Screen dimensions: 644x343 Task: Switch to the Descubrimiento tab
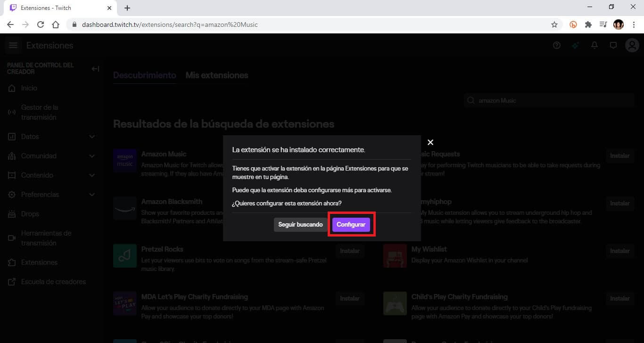click(x=145, y=75)
